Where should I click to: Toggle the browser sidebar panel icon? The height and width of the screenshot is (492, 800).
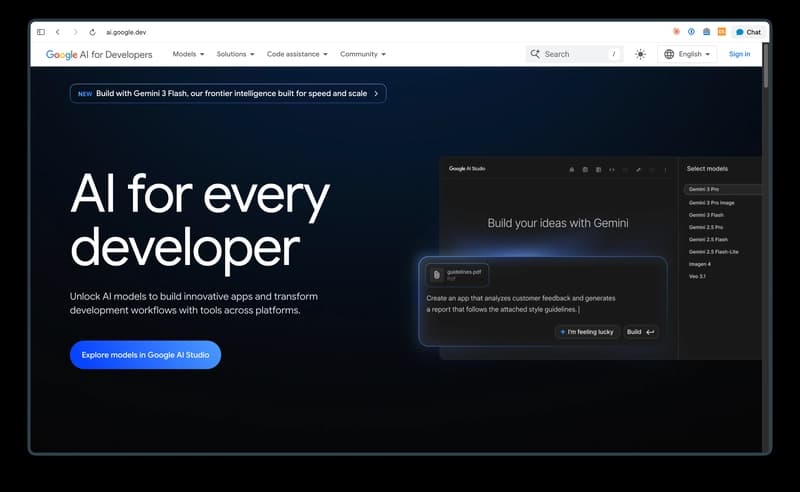click(x=41, y=32)
